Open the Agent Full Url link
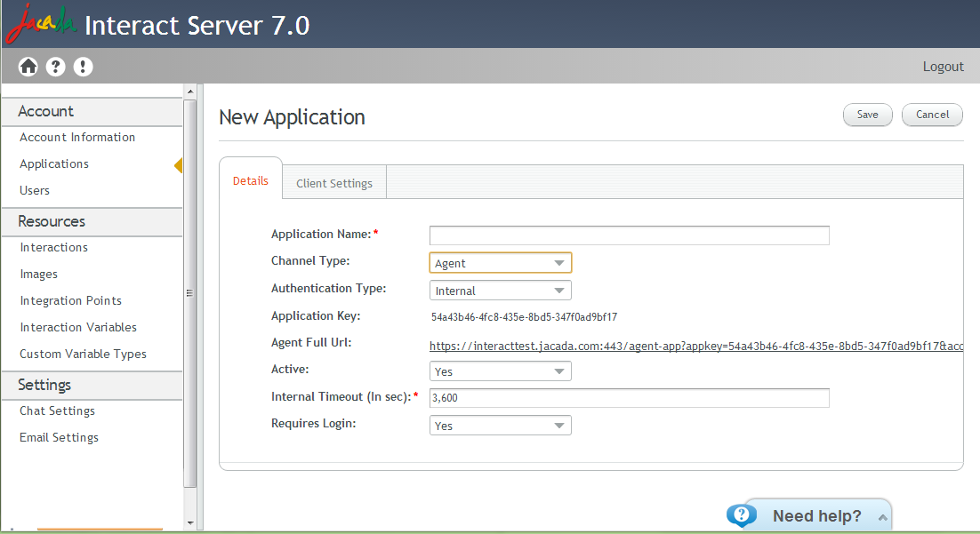980x534 pixels. tap(696, 346)
